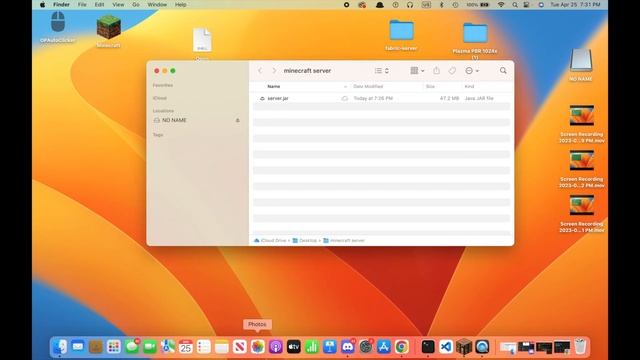Open Spotlight search in menu bar
Image resolution: width=640 pixels, height=360 pixels.
tap(515, 4)
